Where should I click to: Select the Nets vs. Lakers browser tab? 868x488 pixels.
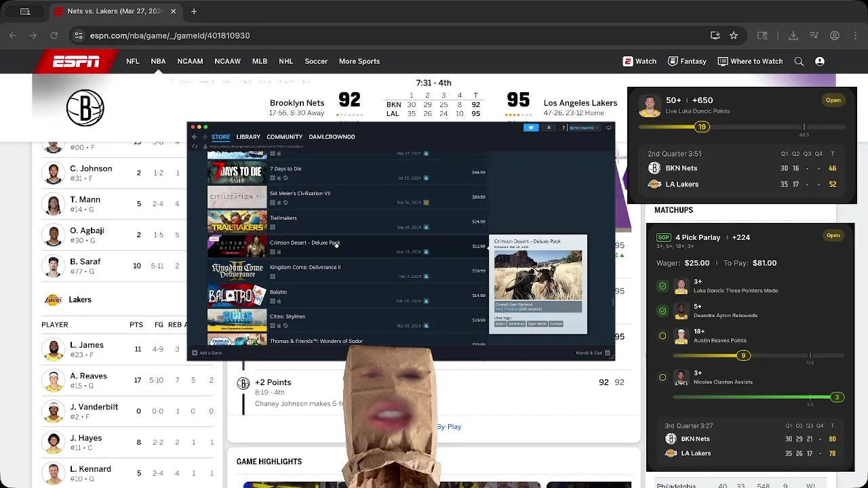[x=115, y=12]
